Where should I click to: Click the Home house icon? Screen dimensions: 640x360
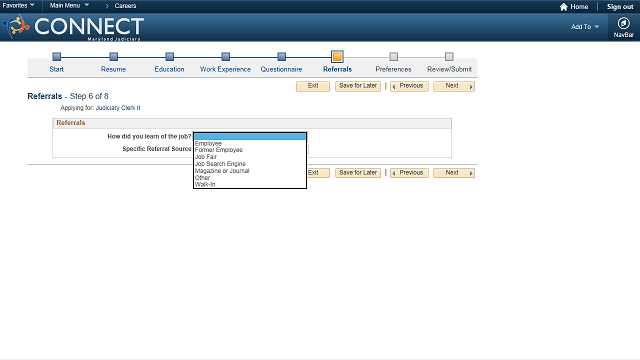click(564, 7)
